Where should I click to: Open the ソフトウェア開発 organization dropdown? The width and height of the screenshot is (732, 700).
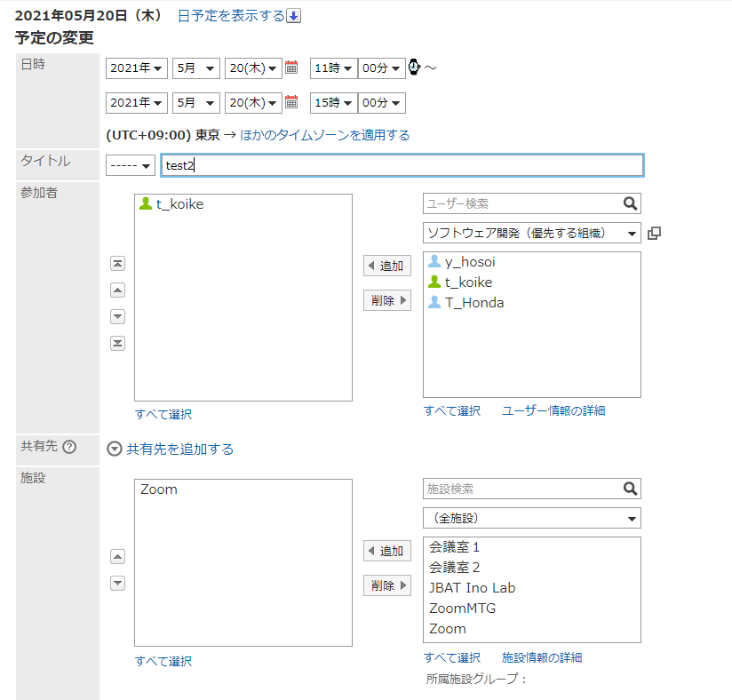[x=531, y=234]
